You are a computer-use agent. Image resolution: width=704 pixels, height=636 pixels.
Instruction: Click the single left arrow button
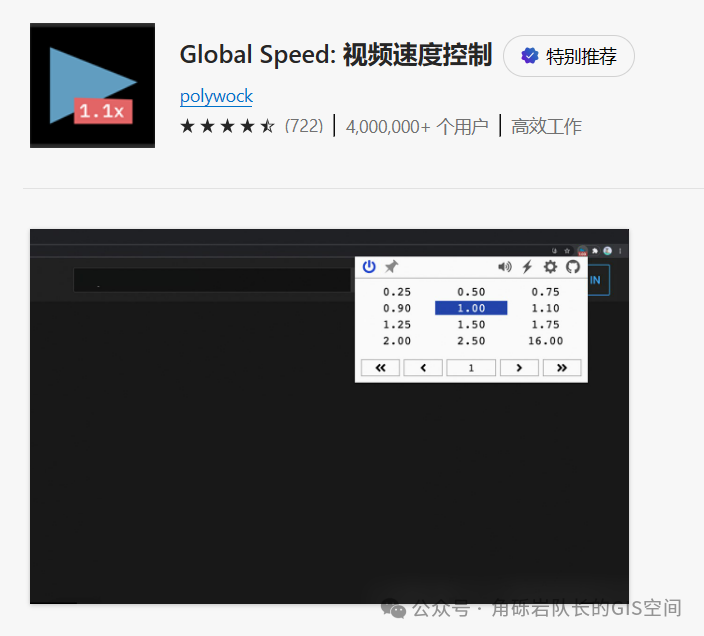[x=423, y=368]
